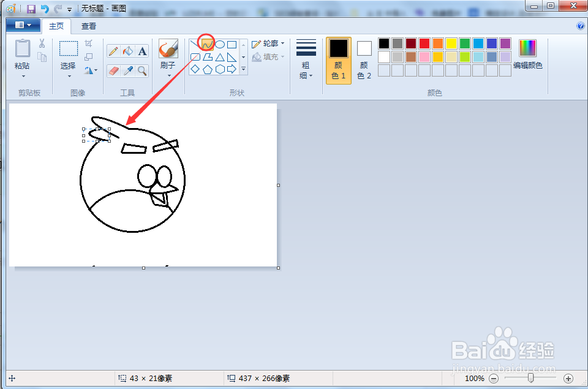Click the Copy icon in clipboard group
Screen dimensions: 588x389
point(42,57)
